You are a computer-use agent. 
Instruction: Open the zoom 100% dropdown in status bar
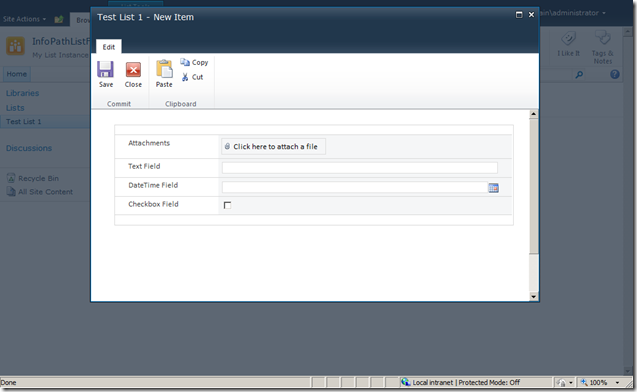click(x=617, y=382)
